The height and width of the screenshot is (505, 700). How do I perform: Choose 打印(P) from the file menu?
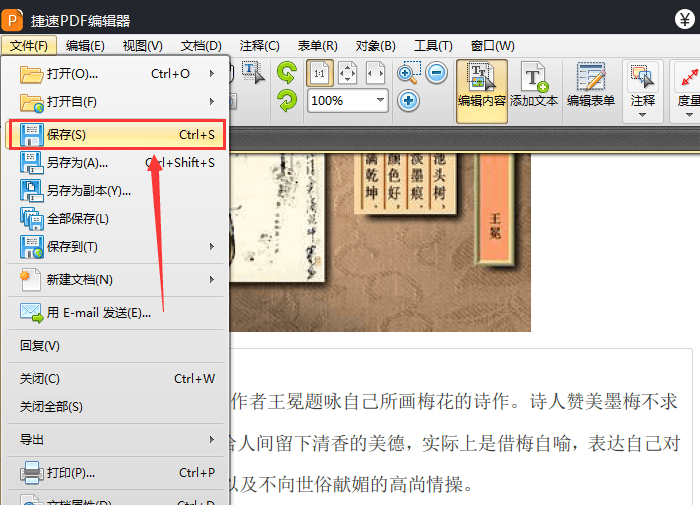[x=117, y=473]
